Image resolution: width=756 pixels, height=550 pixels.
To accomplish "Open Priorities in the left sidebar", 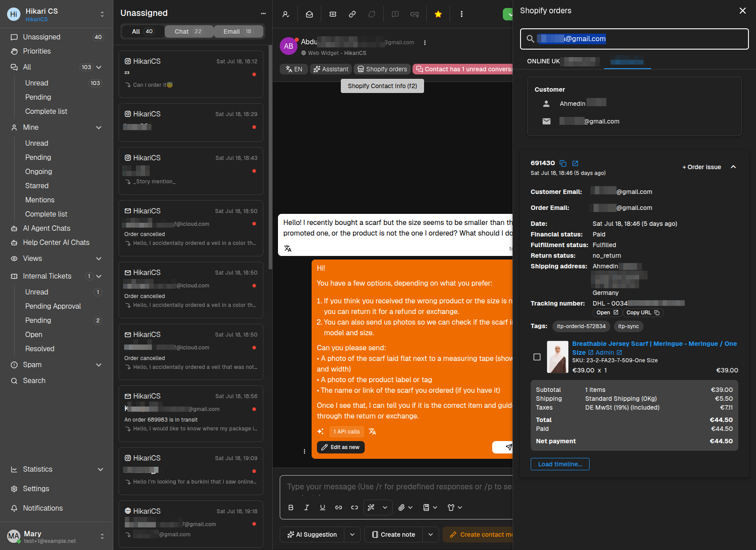I will pos(37,51).
